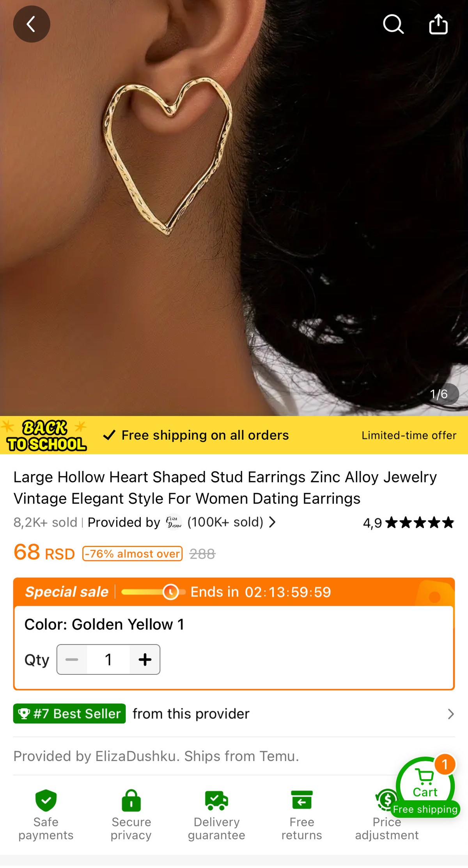The height and width of the screenshot is (868, 468).
Task: Open search with the magnifier icon
Action: [x=393, y=24]
